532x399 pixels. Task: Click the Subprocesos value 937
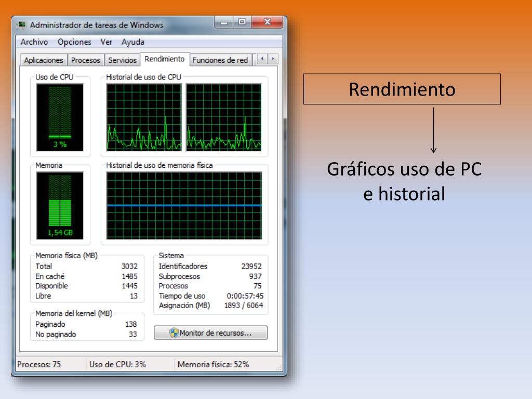[255, 276]
